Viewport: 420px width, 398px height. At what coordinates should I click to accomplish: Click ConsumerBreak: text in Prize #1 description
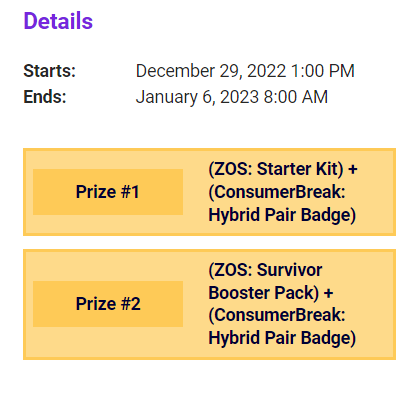[277, 192]
